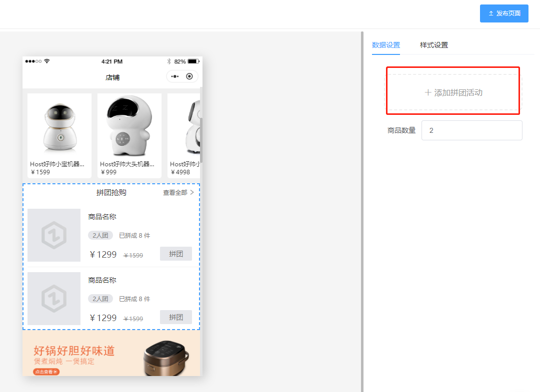Click the chevron arrow next to 查看全部
The width and height of the screenshot is (540, 392).
click(x=192, y=192)
